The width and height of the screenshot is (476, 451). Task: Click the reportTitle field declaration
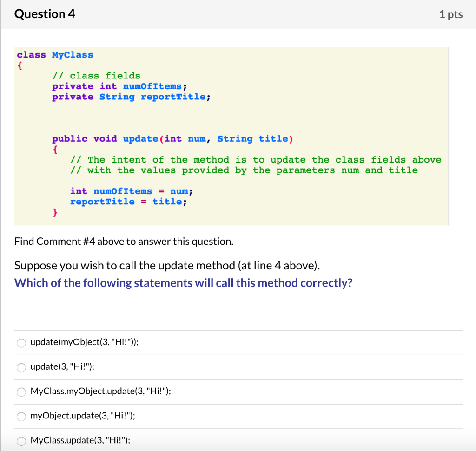click(131, 97)
